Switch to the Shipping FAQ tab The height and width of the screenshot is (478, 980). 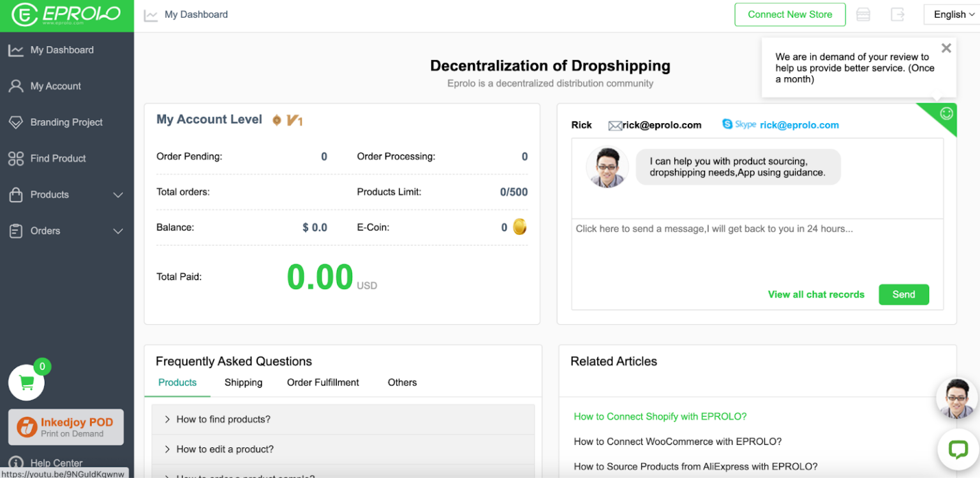point(243,382)
